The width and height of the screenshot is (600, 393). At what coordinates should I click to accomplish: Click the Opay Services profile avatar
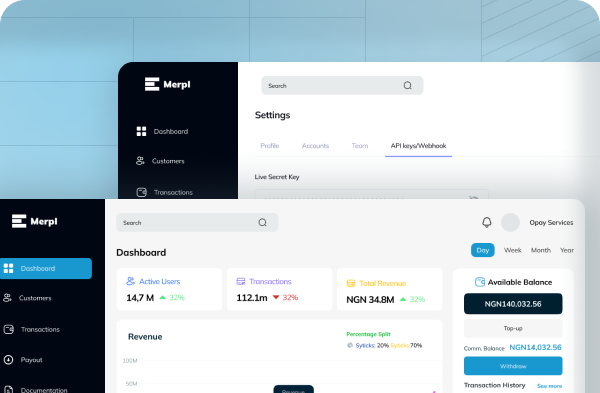pyautogui.click(x=510, y=222)
